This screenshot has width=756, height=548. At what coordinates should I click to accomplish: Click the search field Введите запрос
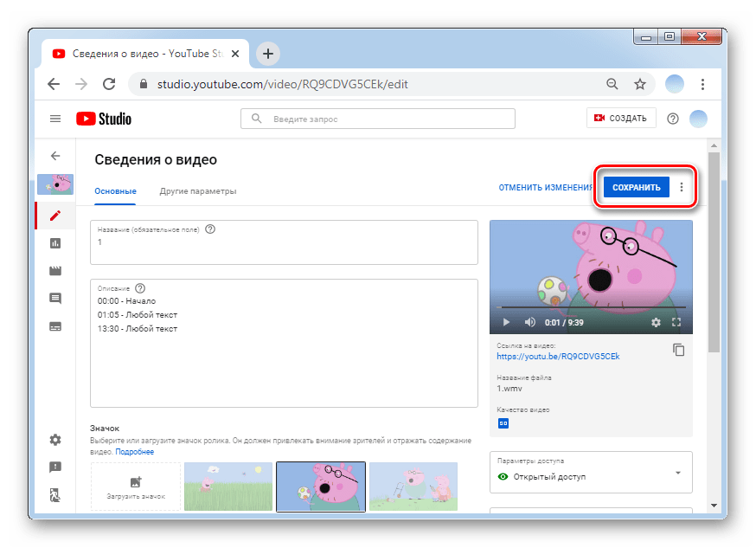click(381, 119)
